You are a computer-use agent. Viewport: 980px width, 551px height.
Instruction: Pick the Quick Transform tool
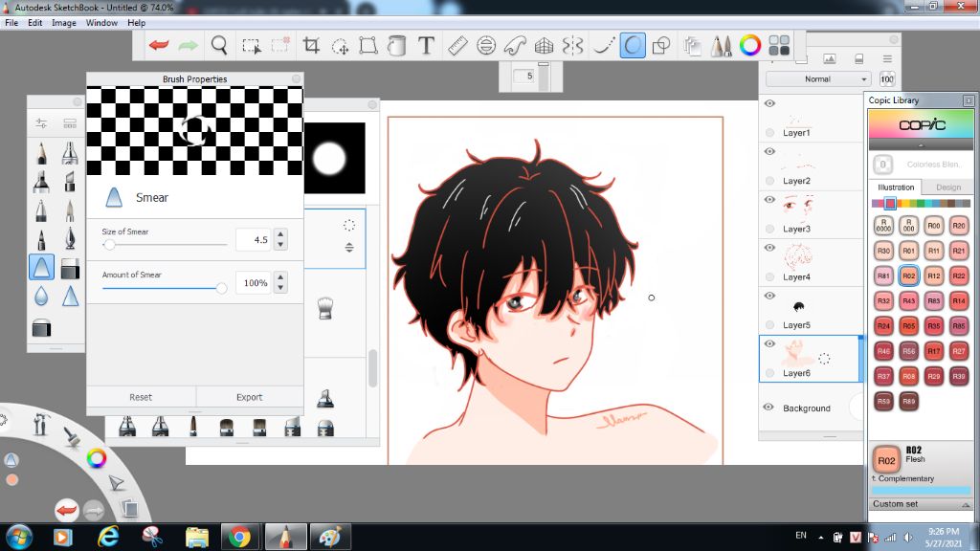tap(340, 46)
